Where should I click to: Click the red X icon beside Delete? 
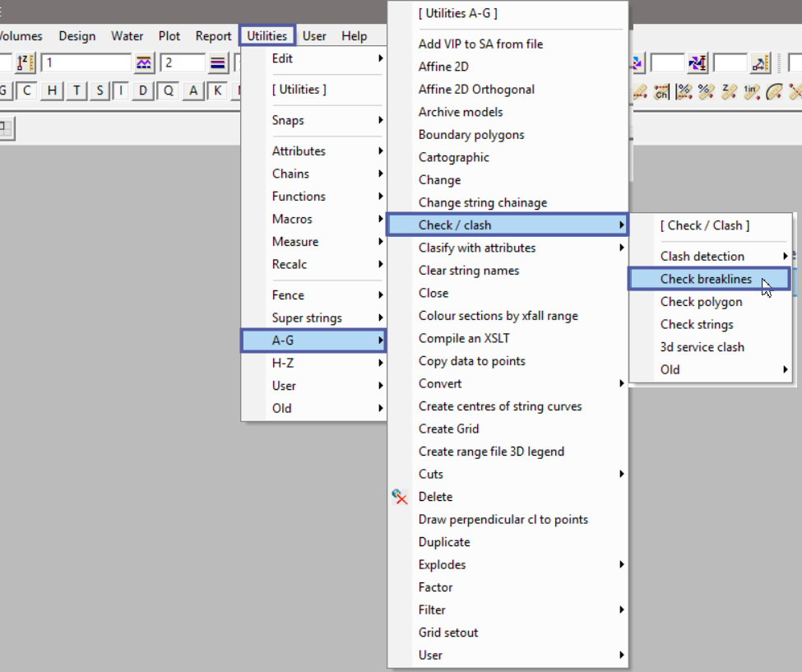pos(400,497)
